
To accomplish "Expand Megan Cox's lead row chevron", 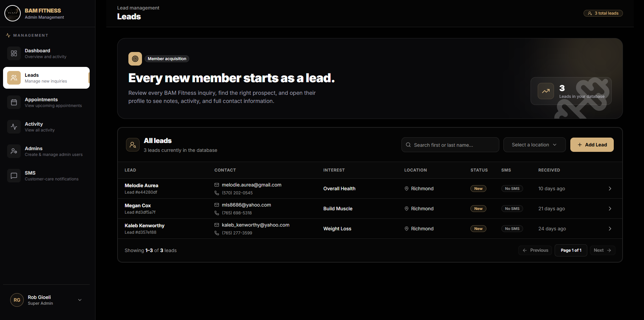I will 610,209.
